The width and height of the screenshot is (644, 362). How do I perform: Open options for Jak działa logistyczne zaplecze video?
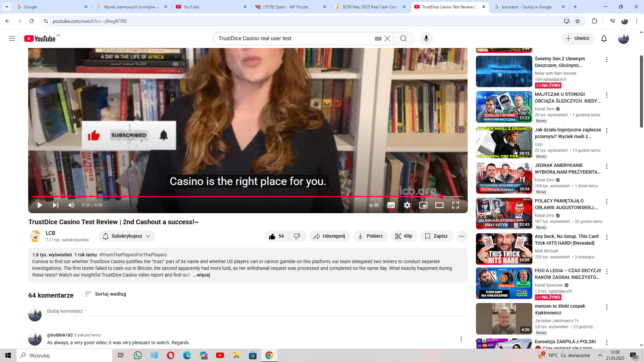pyautogui.click(x=606, y=131)
